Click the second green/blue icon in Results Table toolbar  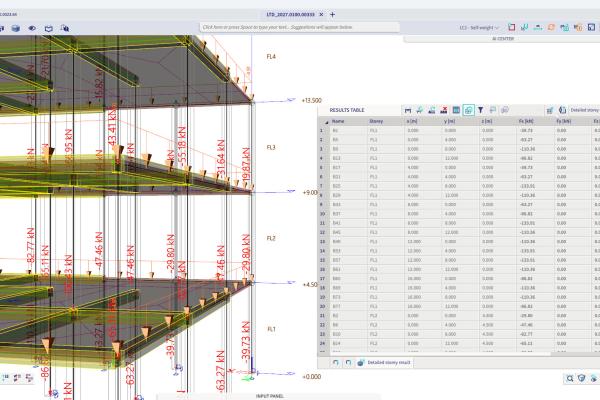coord(420,110)
